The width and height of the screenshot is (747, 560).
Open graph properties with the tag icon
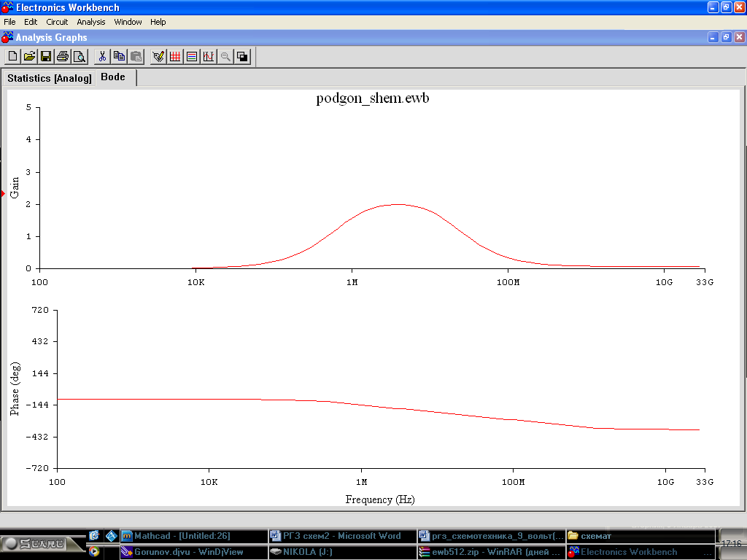tap(158, 57)
